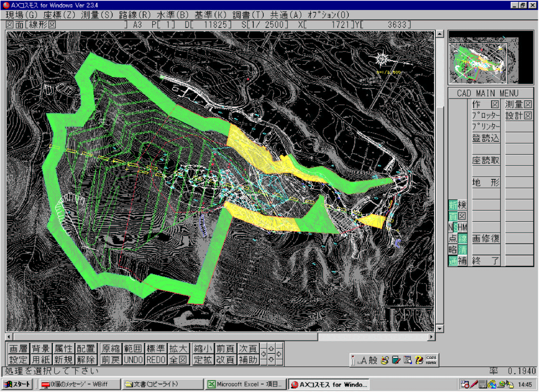Open the 現場(G) menu
The height and width of the screenshot is (392, 539).
(21, 15)
